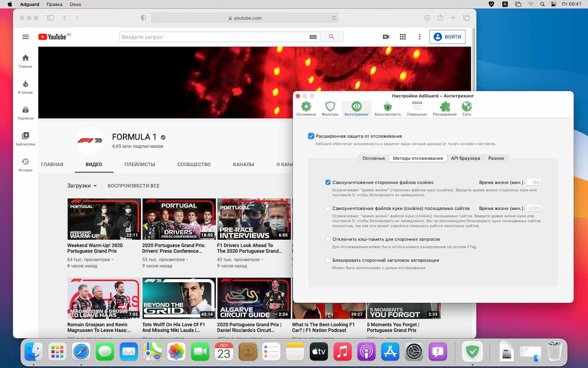Image resolution: width=588 pixels, height=368 pixels.
Task: Click the Время жизни 180 input field
Action: (534, 182)
